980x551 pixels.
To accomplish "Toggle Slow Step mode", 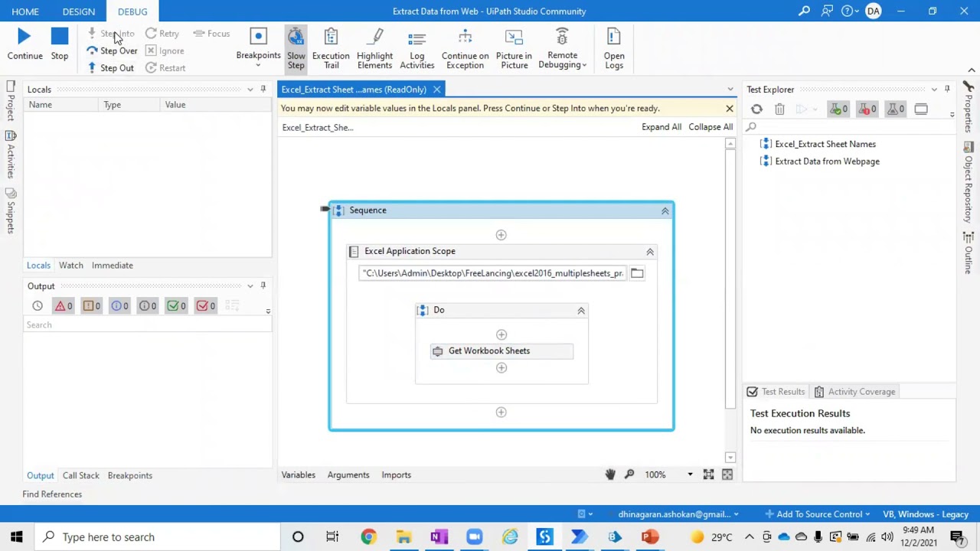I will (x=296, y=47).
